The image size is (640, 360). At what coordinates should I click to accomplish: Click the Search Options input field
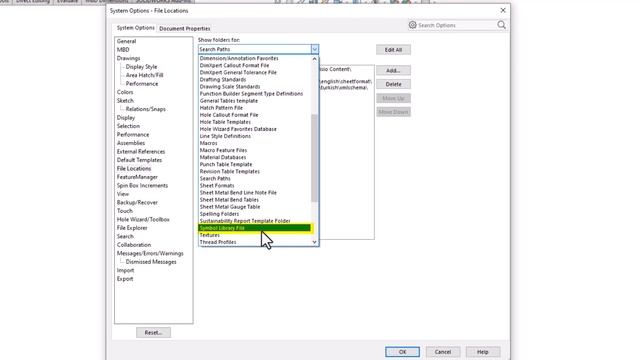[456, 25]
